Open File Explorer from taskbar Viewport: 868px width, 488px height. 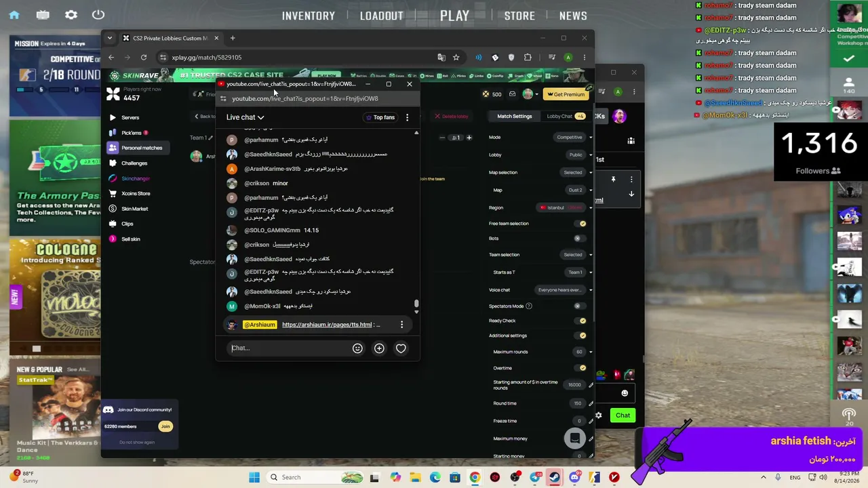(x=415, y=477)
